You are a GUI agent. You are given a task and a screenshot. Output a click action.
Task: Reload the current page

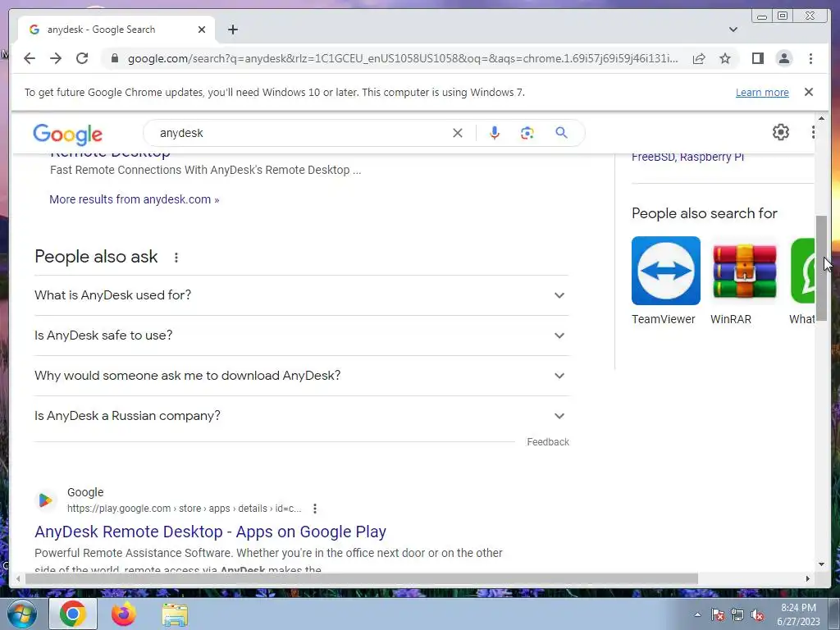coord(82,58)
